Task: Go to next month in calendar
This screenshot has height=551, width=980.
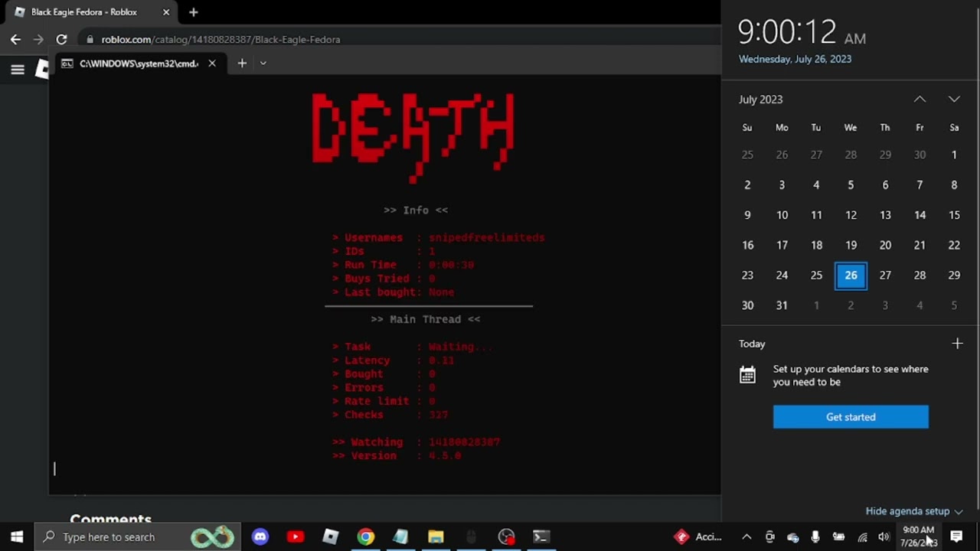Action: 954,99
